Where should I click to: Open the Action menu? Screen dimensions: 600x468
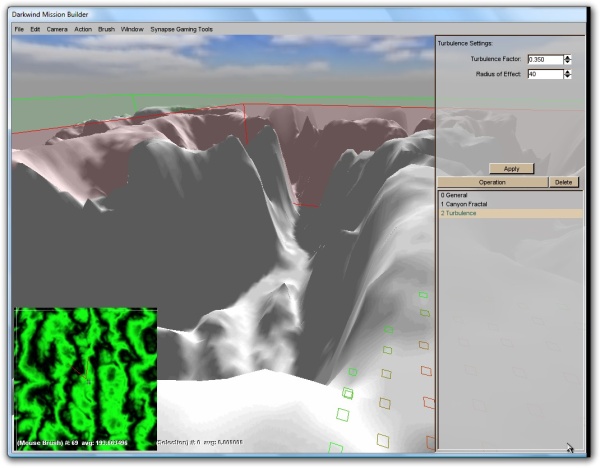coord(82,29)
